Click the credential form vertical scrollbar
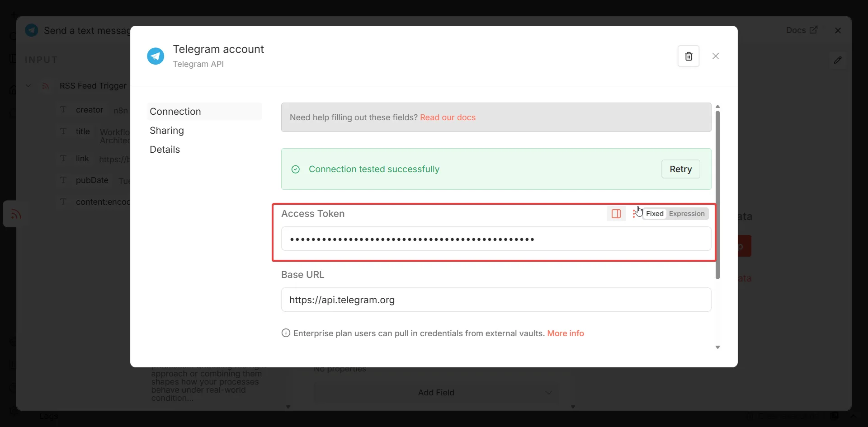Viewport: 868px width, 427px height. [717, 195]
